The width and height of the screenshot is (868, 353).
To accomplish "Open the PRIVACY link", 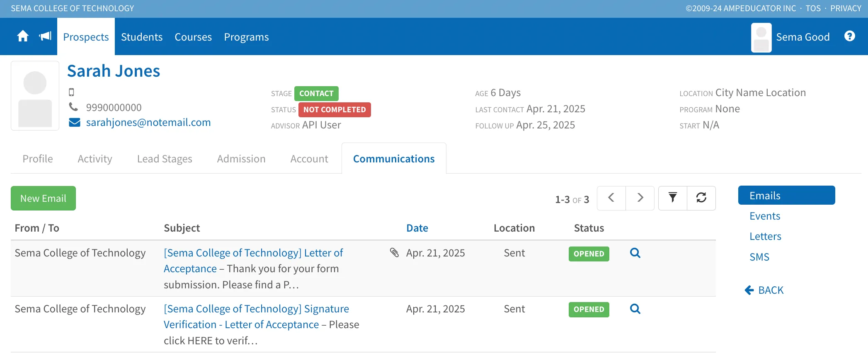I will click(846, 8).
